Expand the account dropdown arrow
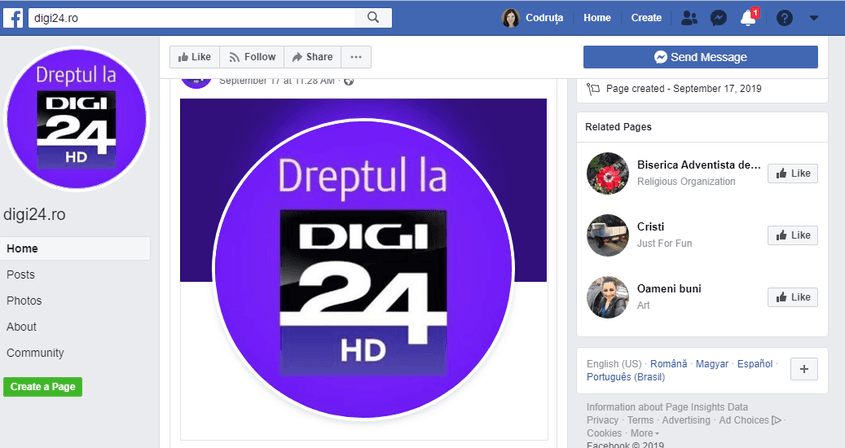The width and height of the screenshot is (845, 448). tap(813, 18)
